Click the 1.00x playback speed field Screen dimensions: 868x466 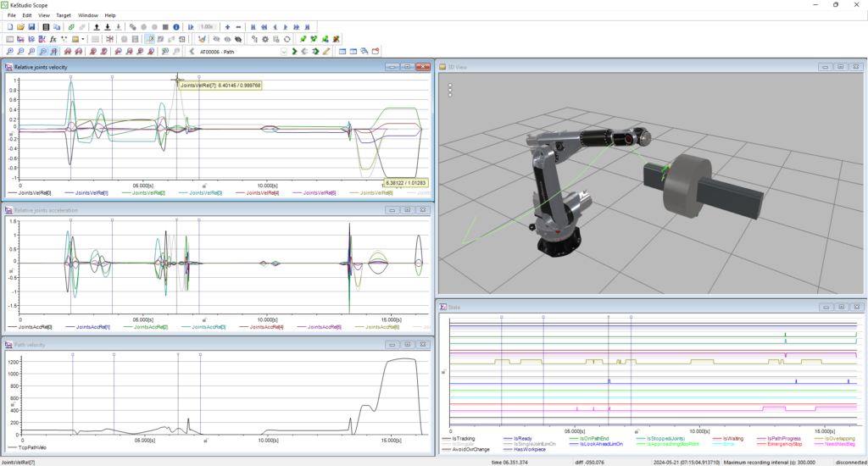(207, 26)
